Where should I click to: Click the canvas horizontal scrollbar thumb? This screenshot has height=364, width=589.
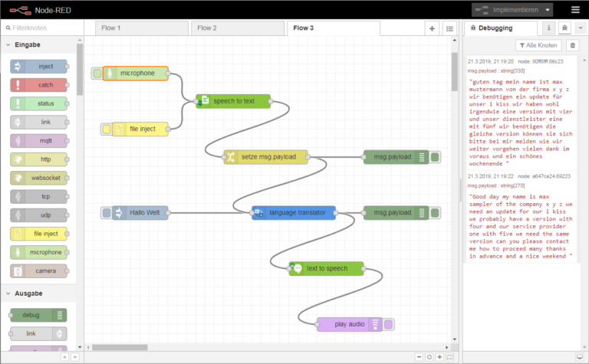[120, 347]
